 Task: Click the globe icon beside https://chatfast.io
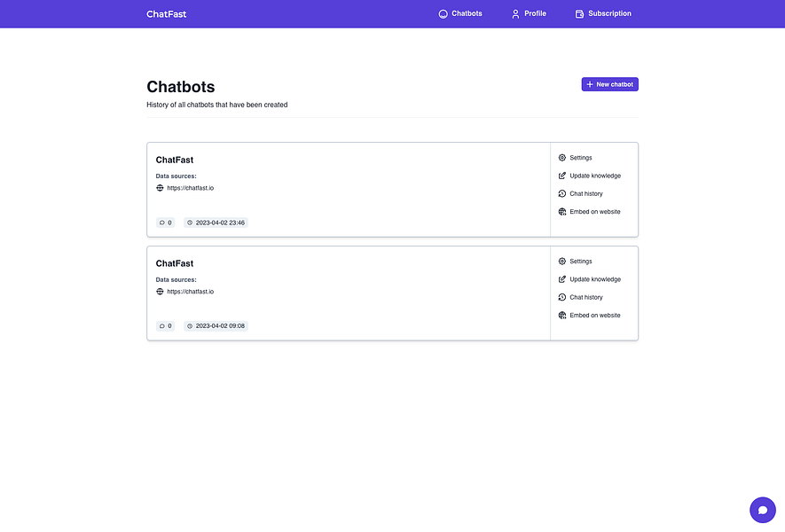(x=161, y=187)
